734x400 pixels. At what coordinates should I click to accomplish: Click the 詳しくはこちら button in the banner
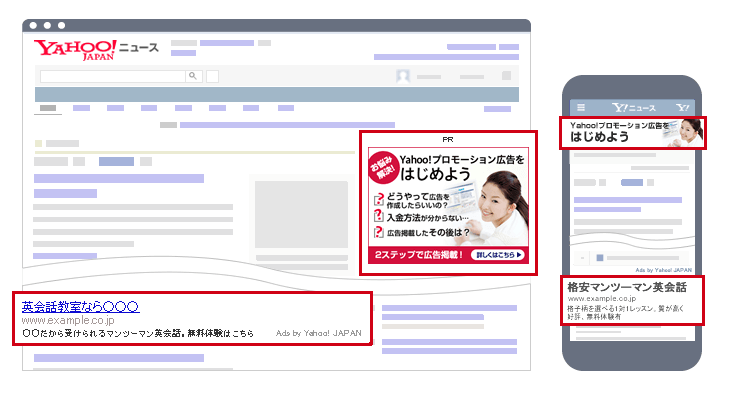[498, 255]
